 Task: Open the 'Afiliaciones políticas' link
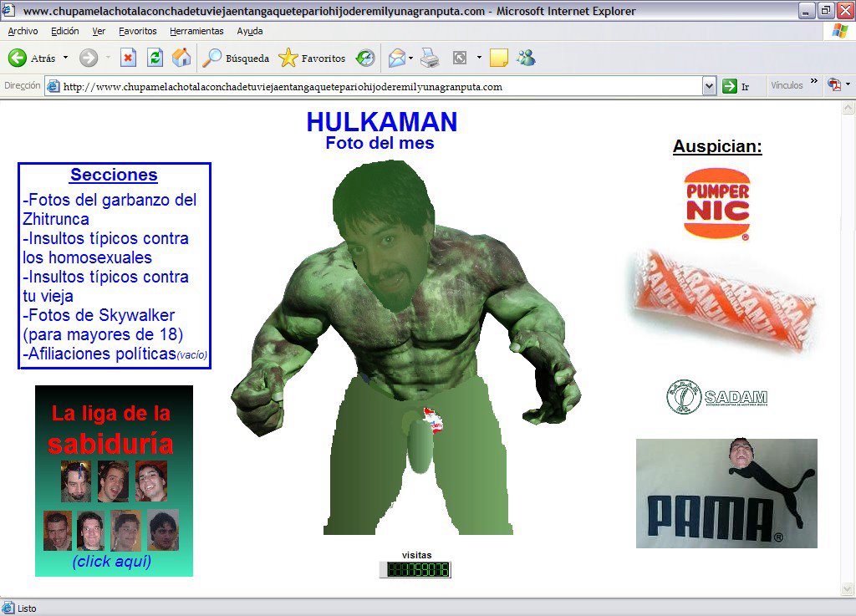point(99,354)
